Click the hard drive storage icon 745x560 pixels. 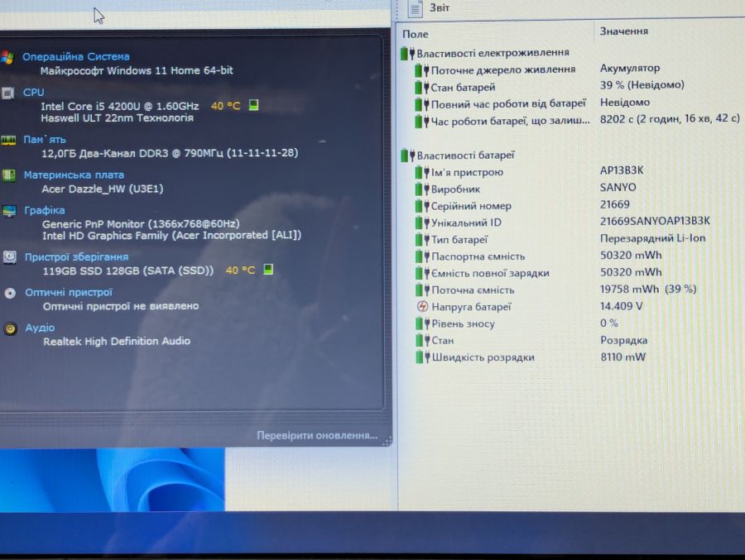coord(9,257)
